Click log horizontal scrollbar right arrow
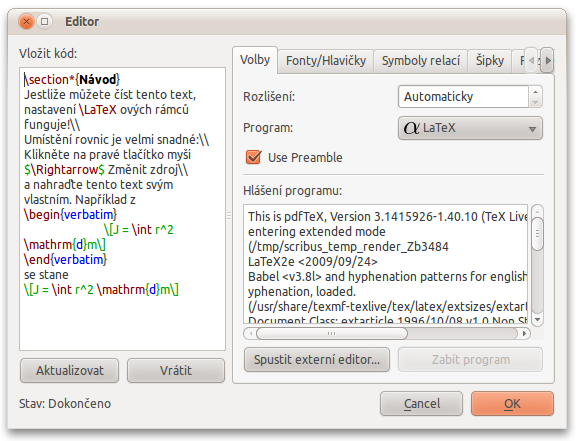Viewport: 581px width, 441px height. click(x=524, y=334)
